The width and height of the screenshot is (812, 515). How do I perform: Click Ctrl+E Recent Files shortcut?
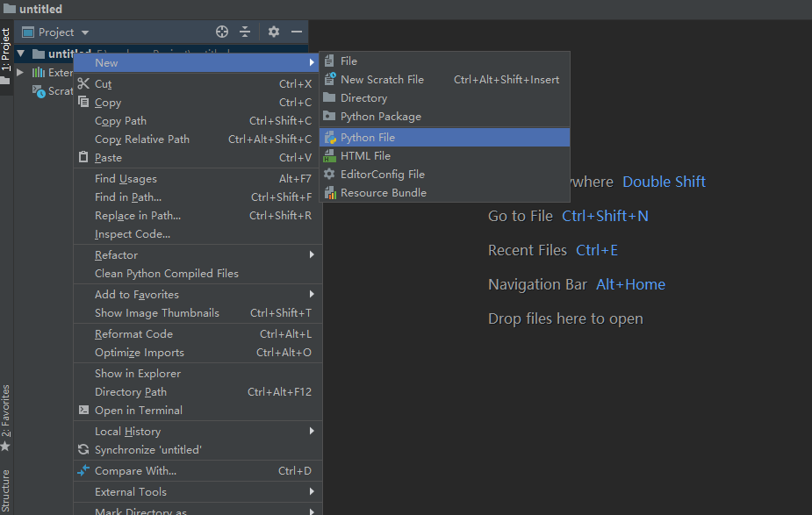(597, 250)
